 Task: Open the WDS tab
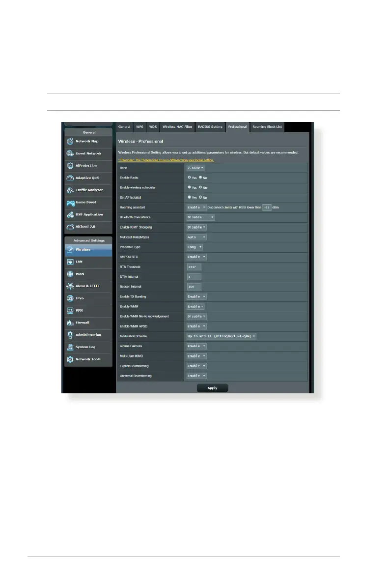(153, 127)
